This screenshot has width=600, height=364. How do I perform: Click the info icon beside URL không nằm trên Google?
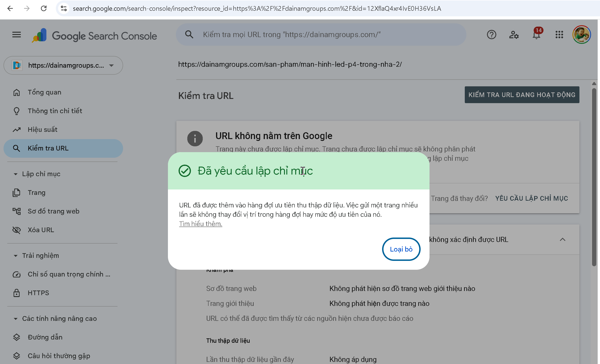click(195, 139)
